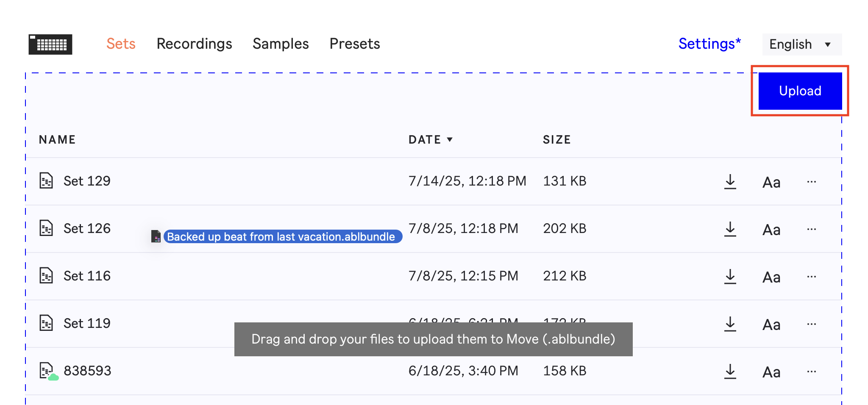
Task: Download Set 129
Action: 730,182
